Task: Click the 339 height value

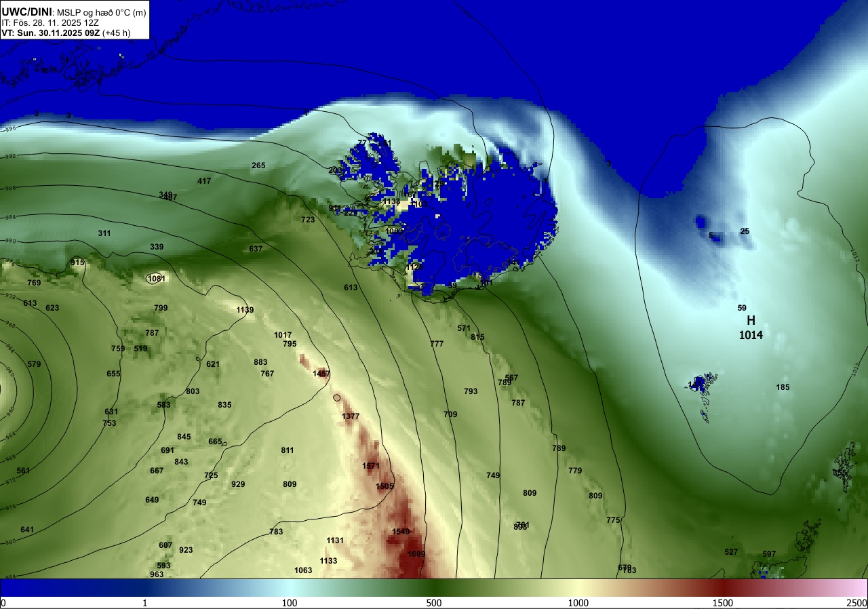Action: (x=157, y=247)
